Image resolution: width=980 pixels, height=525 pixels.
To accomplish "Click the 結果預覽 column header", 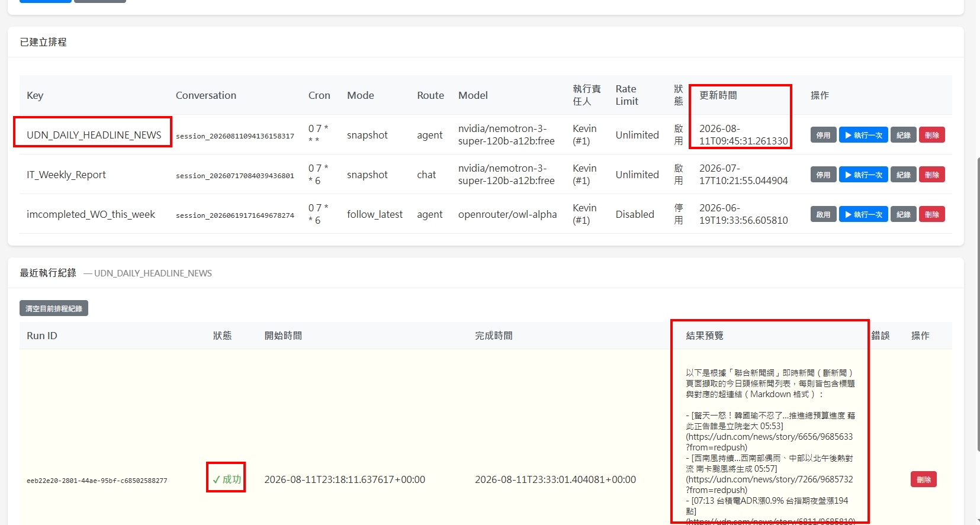I will [x=705, y=336].
